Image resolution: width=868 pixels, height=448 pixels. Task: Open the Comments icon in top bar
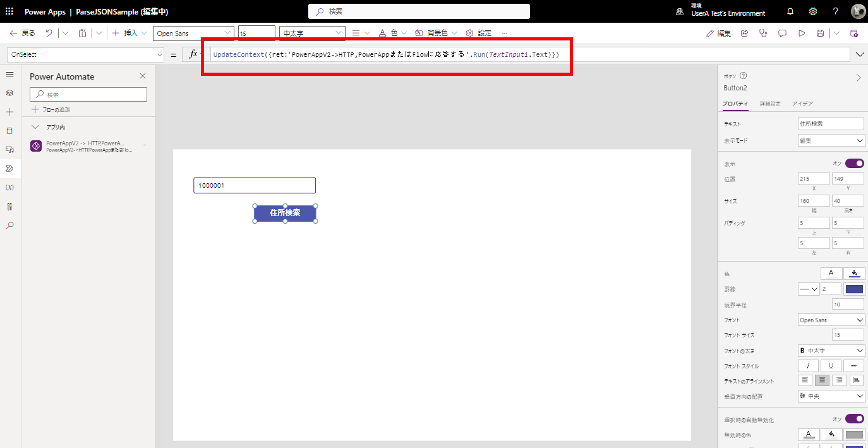782,33
